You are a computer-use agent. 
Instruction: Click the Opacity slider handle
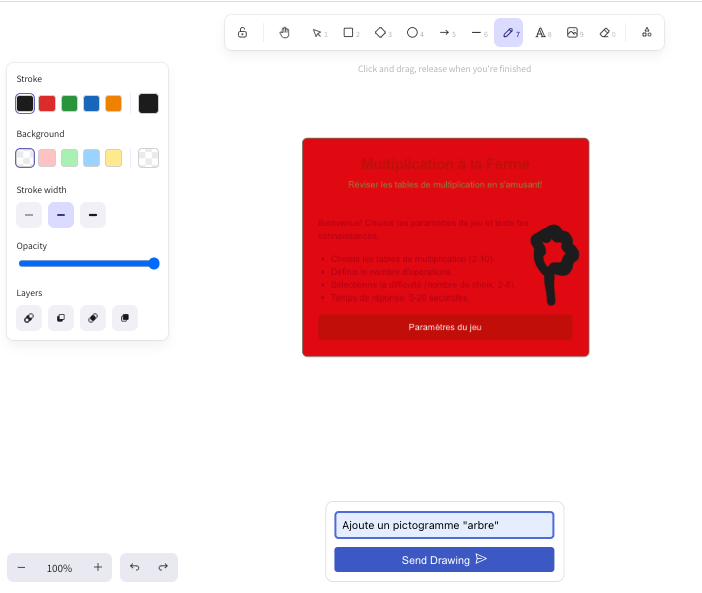point(154,264)
